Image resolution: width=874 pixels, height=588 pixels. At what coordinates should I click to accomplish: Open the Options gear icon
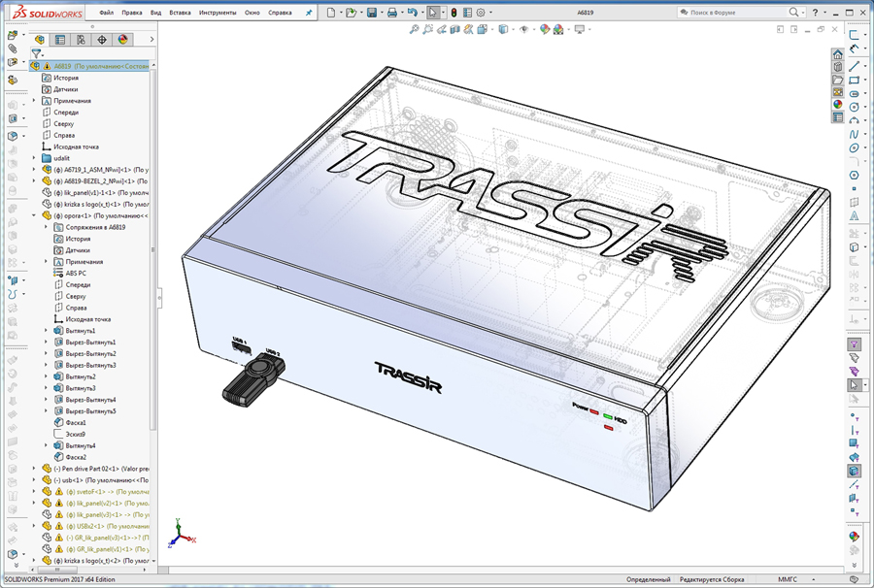pos(480,12)
